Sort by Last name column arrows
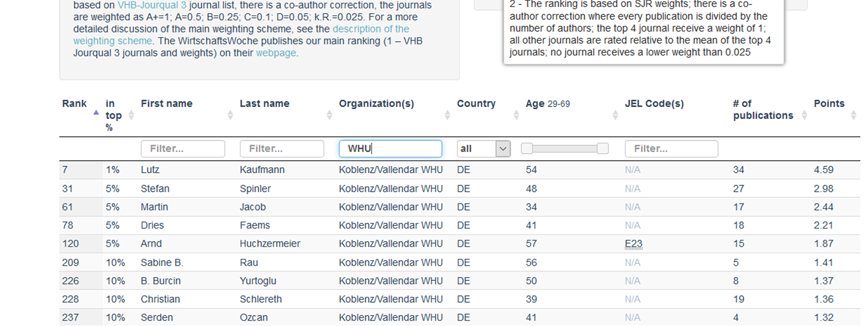868x326 pixels. coord(329,115)
